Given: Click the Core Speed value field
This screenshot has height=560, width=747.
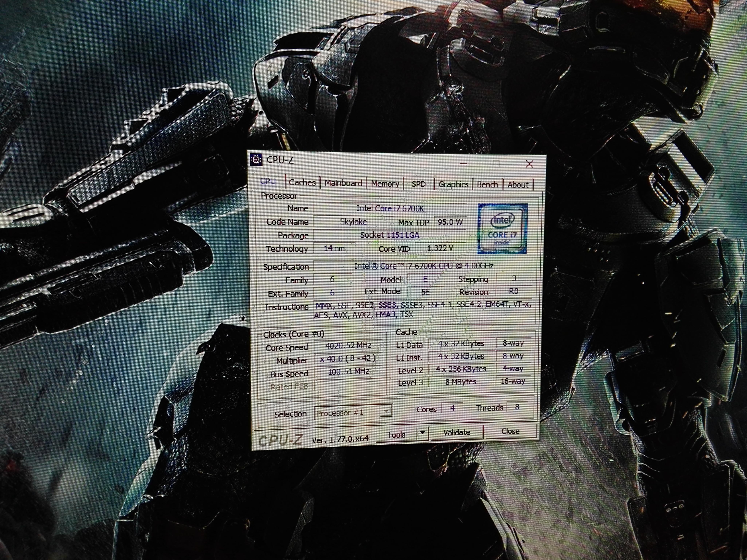Looking at the screenshot, I should (348, 346).
